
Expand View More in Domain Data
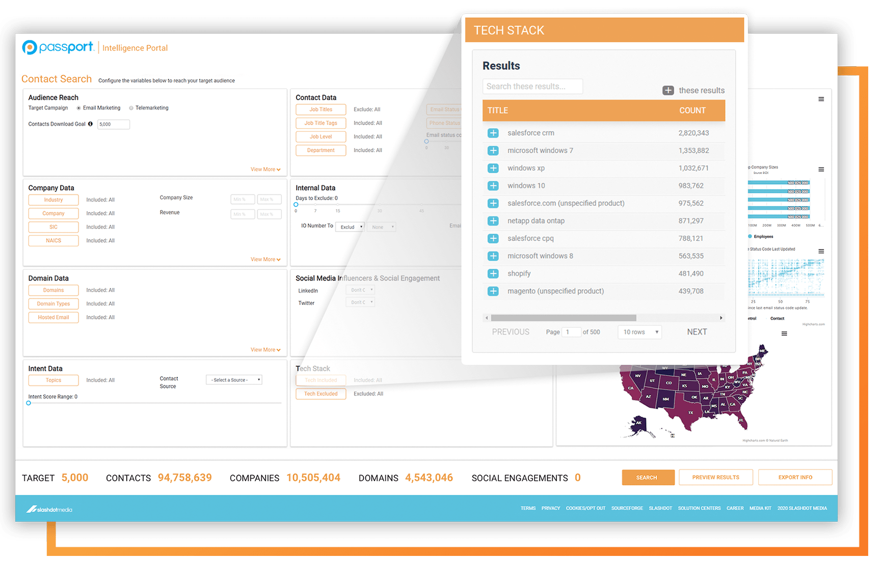265,350
